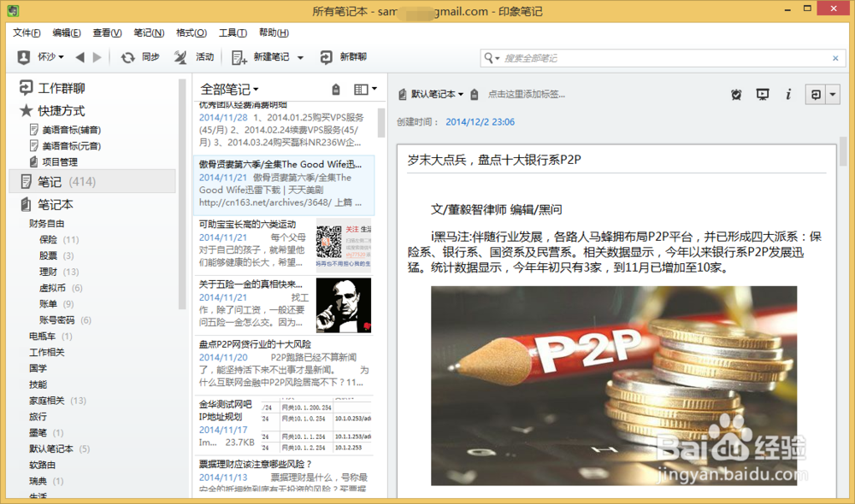Click the Godfather thumbnail image
The width and height of the screenshot is (855, 504).
click(344, 305)
